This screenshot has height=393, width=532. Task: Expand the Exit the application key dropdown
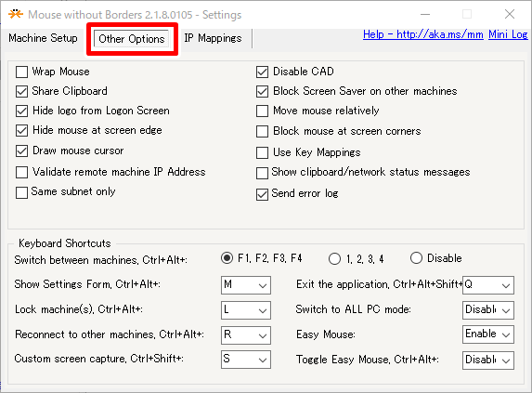coord(487,285)
